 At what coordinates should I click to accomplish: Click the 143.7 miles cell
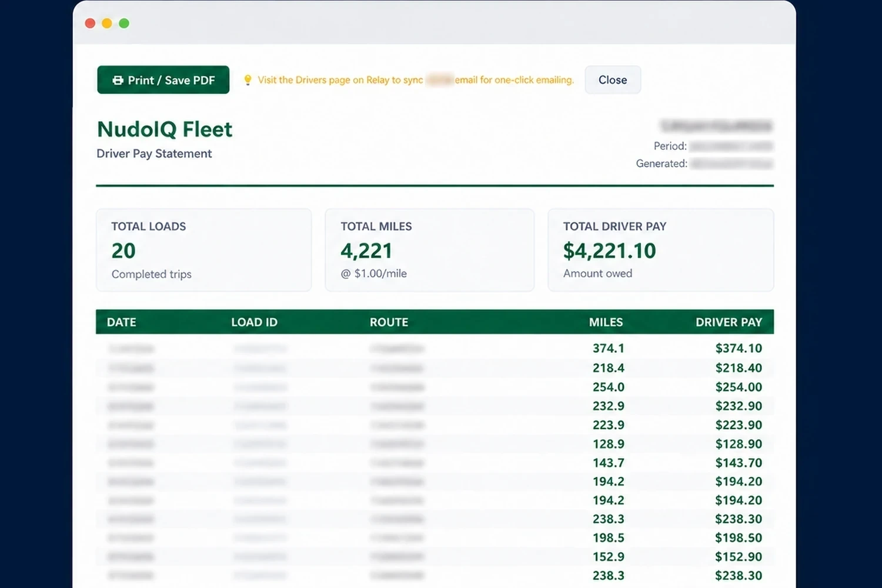coord(609,463)
